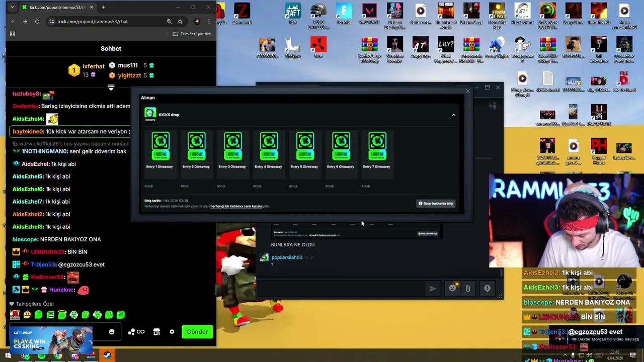Open Tüm Yer İşaretleri bookmarks folder

pyautogui.click(x=192, y=34)
